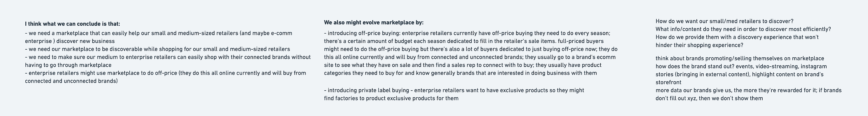Click the line 'categories they need to buy for'
The width and height of the screenshot is (868, 116).
(460, 73)
